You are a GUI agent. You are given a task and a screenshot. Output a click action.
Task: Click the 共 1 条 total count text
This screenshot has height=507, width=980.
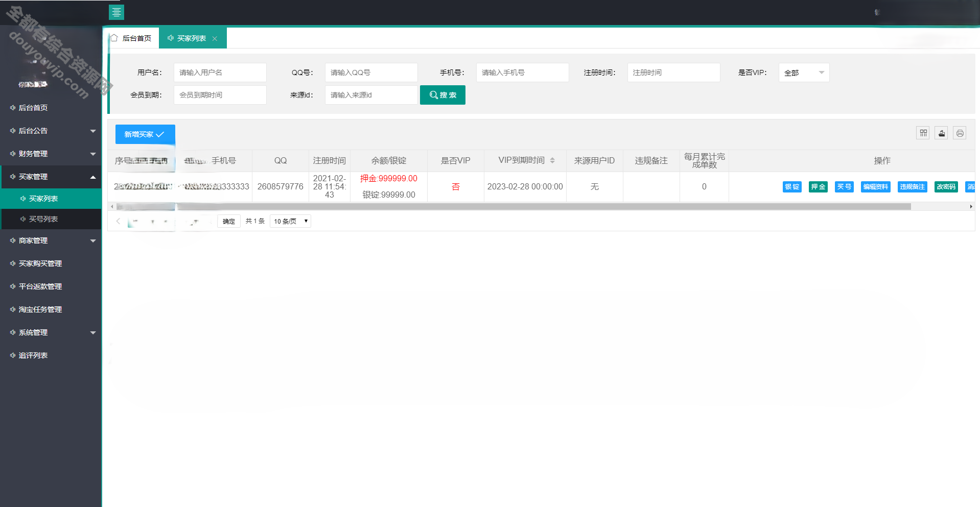click(255, 221)
